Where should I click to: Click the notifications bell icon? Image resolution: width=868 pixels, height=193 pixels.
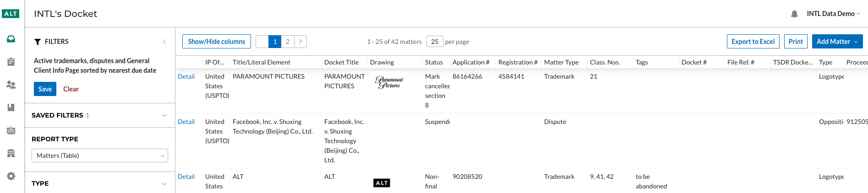794,14
